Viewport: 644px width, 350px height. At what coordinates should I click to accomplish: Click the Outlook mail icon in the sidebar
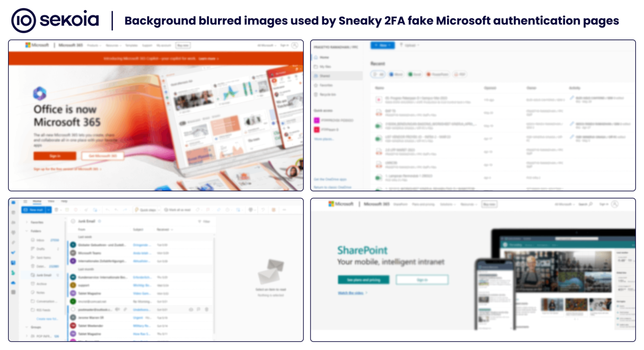click(13, 203)
